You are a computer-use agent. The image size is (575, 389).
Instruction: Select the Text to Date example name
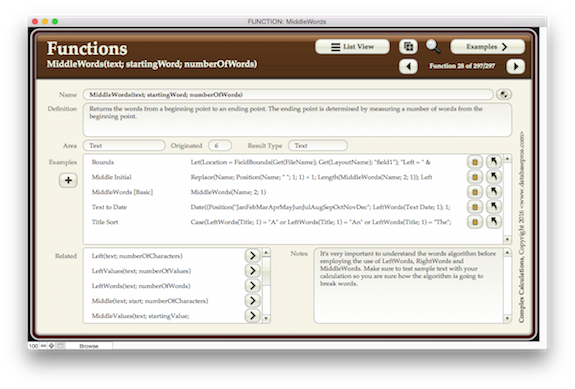[109, 207]
